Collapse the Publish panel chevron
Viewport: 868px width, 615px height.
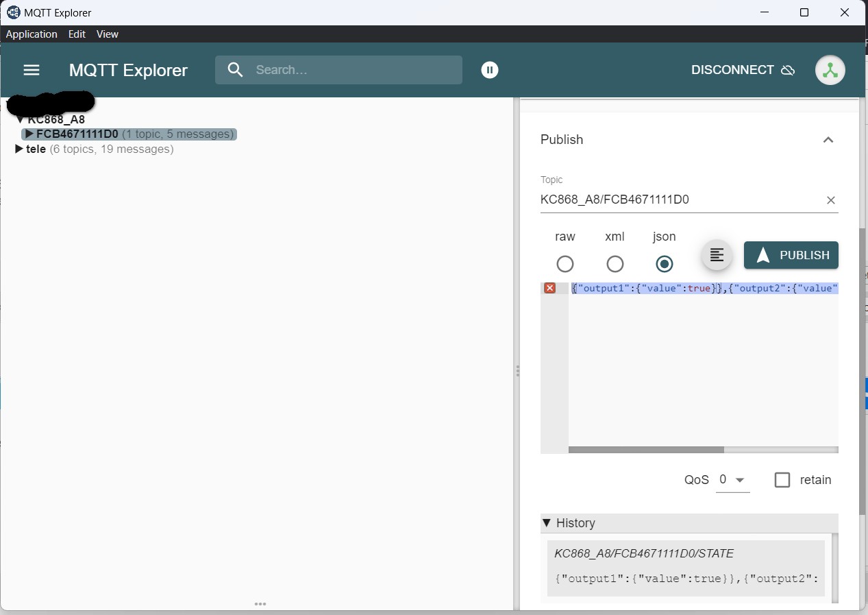pos(828,140)
